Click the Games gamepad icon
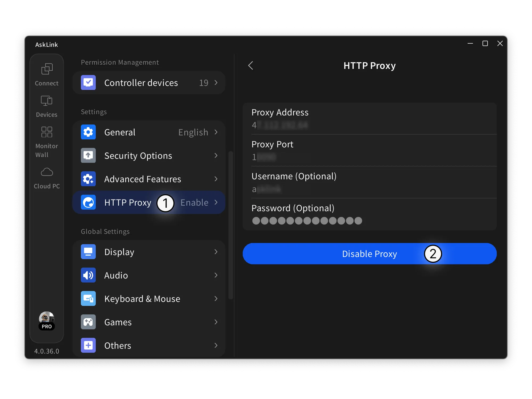This screenshot has height=399, width=532. (x=88, y=322)
